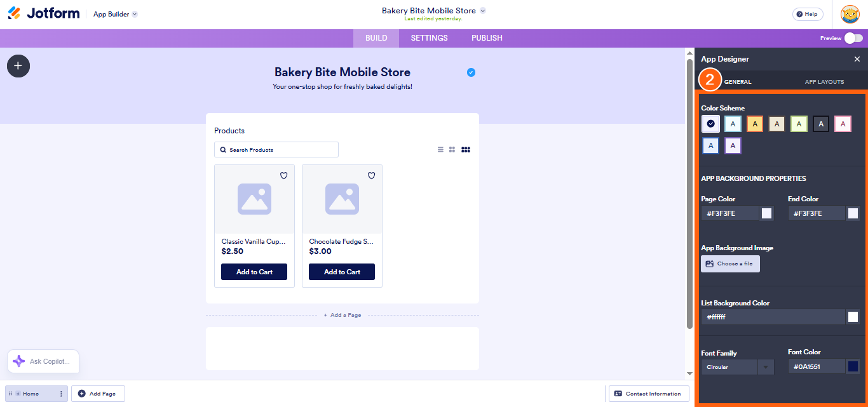
Task: Expand the app title dropdown chevron
Action: click(483, 11)
